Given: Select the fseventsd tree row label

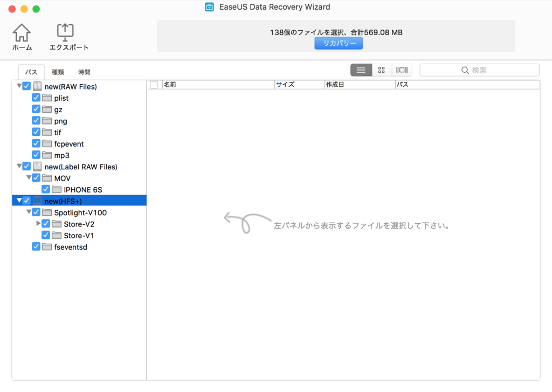Looking at the screenshot, I should click(x=71, y=247).
